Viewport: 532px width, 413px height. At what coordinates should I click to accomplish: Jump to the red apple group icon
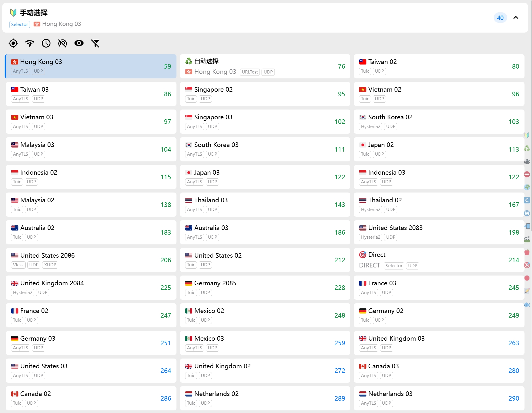click(x=527, y=252)
